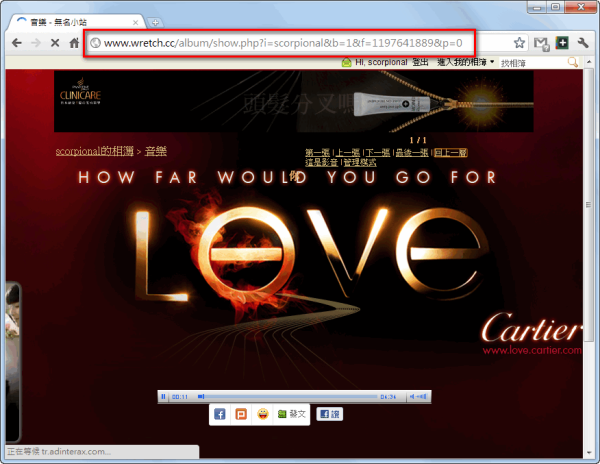Share to Plurk with the orange P icon
The height and width of the screenshot is (464, 600).
[241, 414]
